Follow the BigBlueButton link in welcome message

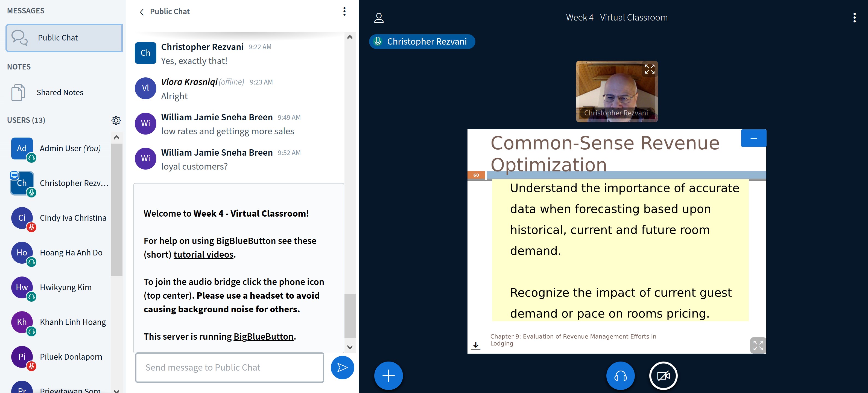(x=263, y=336)
